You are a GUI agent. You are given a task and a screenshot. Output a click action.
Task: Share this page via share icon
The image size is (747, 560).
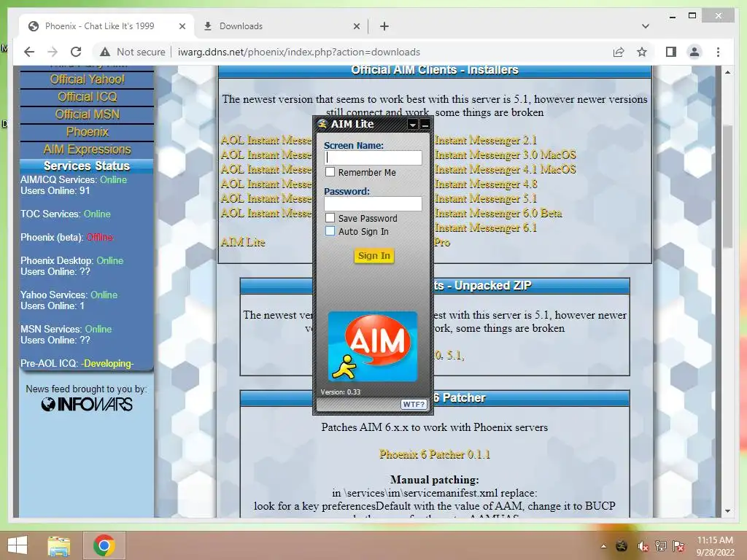pos(619,52)
